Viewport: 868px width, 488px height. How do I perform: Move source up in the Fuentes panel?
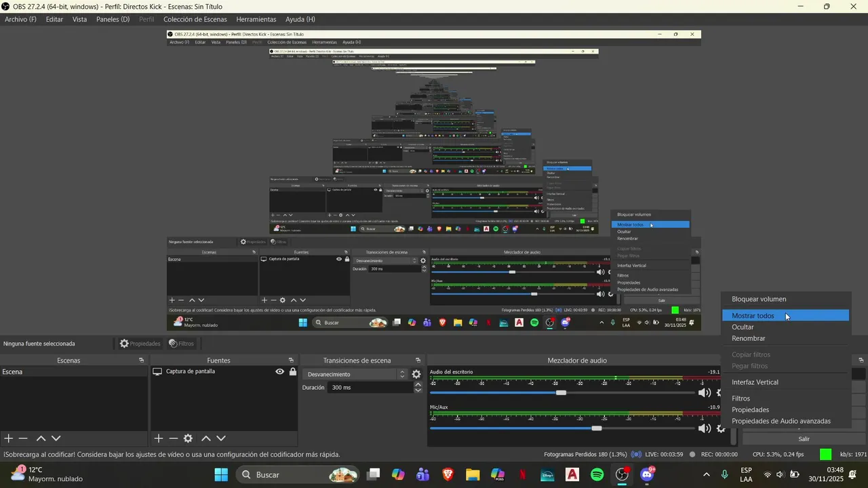coord(206,439)
